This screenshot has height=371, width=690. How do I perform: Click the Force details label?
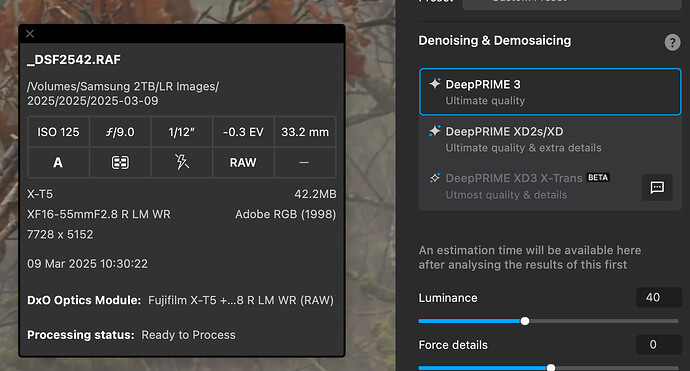tap(453, 345)
